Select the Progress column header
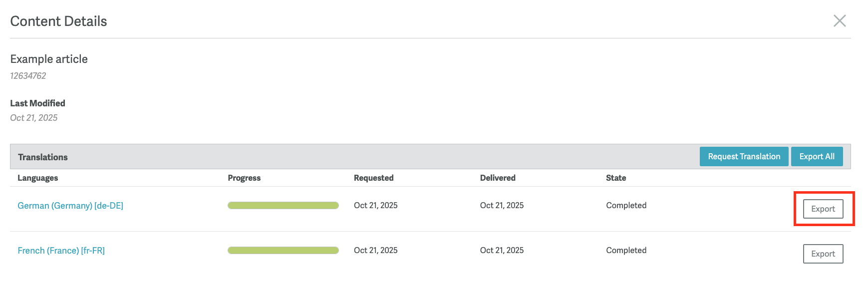 coord(244,178)
